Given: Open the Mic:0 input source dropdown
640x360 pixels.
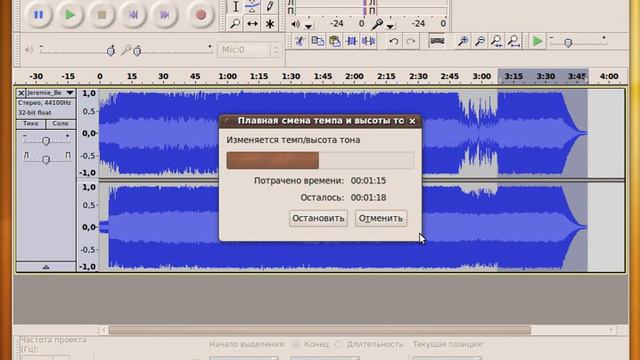Looking at the screenshot, I should coord(250,50).
